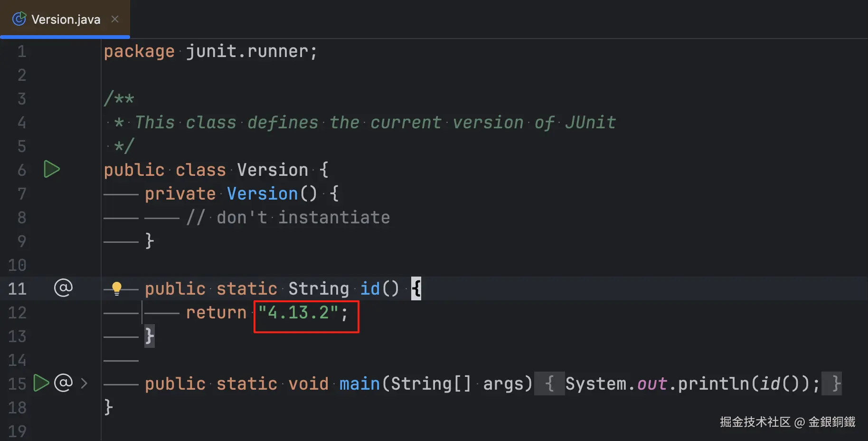The height and width of the screenshot is (441, 868).
Task: Click the Version class name on line 6
Action: point(273,170)
